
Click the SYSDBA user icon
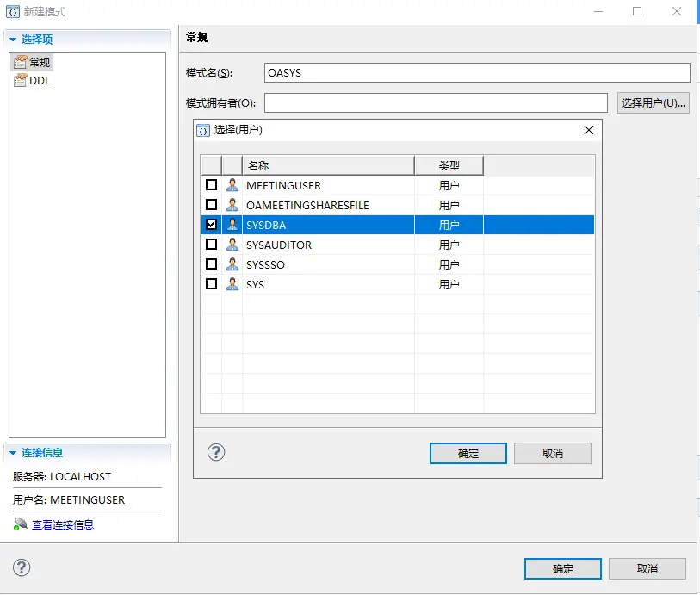coord(232,225)
